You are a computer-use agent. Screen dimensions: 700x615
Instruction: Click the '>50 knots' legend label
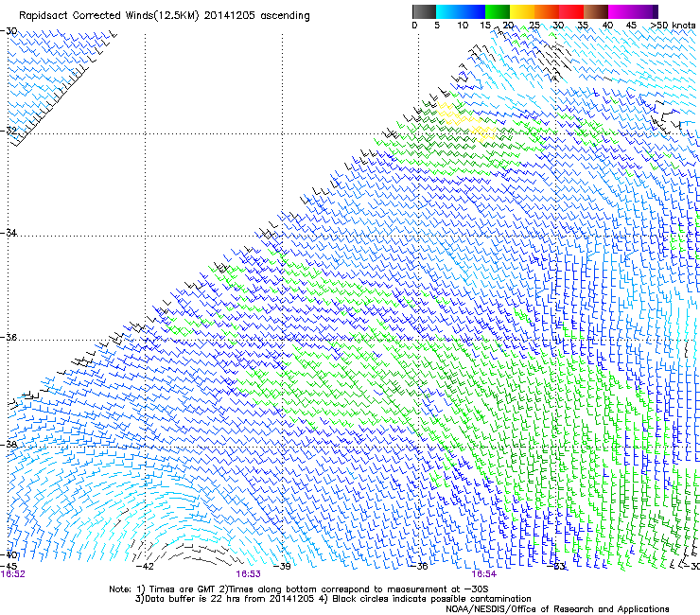tap(673, 26)
